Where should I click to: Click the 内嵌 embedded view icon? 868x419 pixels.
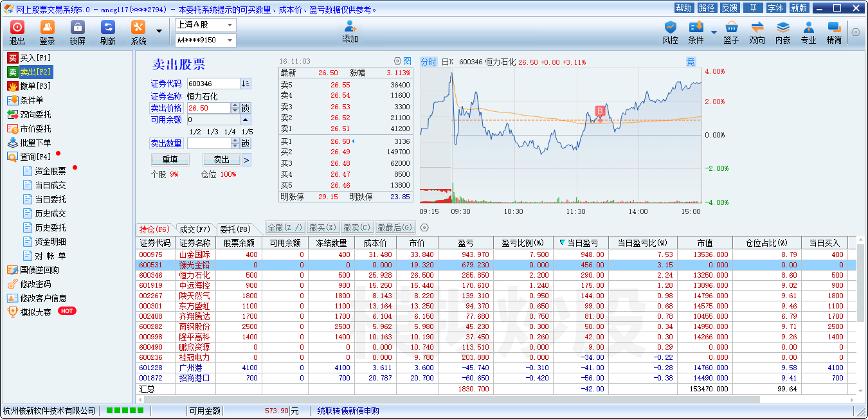click(782, 32)
